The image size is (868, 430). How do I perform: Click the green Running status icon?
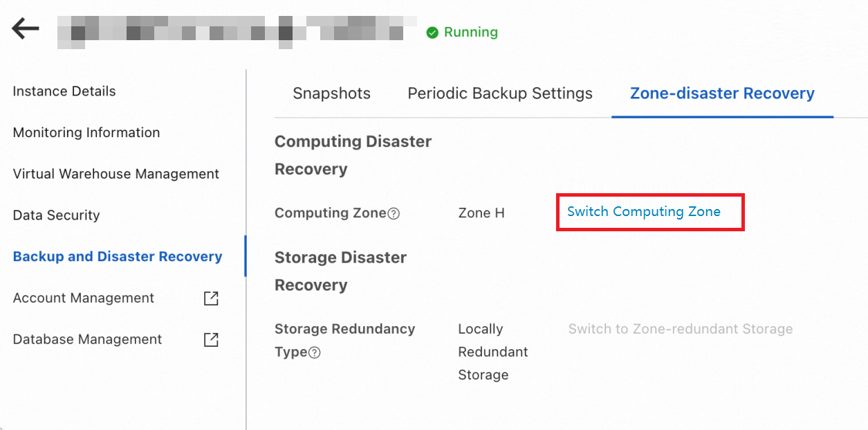[x=432, y=33]
